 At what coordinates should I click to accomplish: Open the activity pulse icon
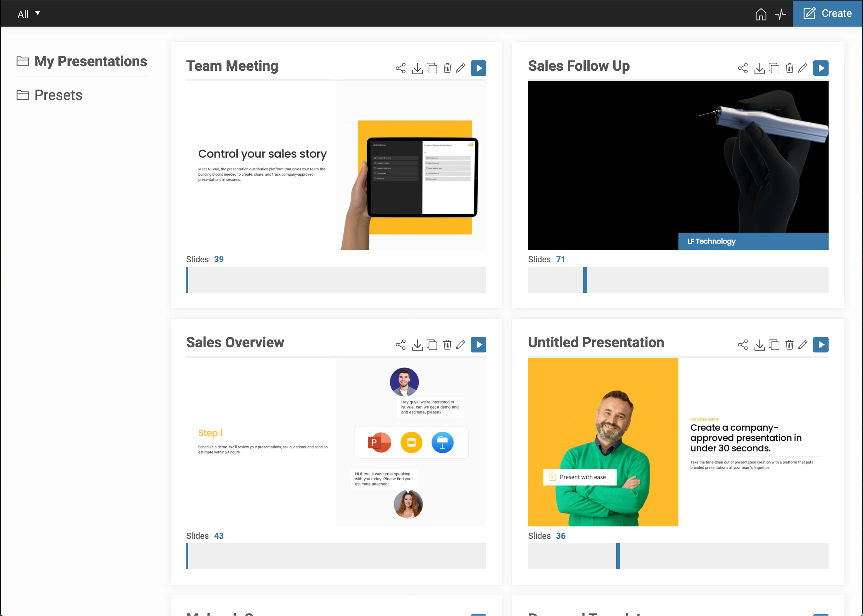click(781, 14)
